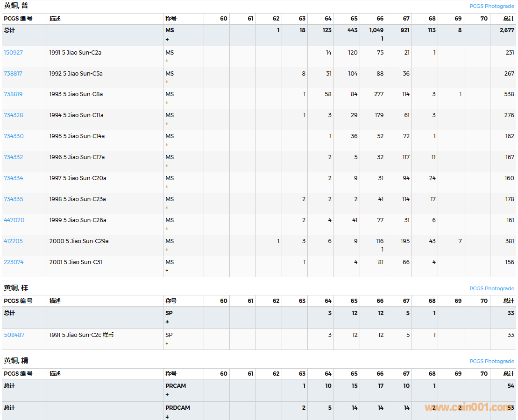This screenshot has width=518, height=420.
Task: Expand plus grades for 1991 Sun-C2a row
Action: [x=167, y=61]
